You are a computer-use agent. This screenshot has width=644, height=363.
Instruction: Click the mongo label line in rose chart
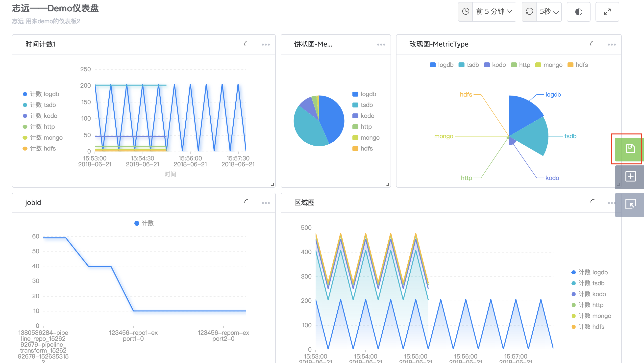(x=481, y=136)
